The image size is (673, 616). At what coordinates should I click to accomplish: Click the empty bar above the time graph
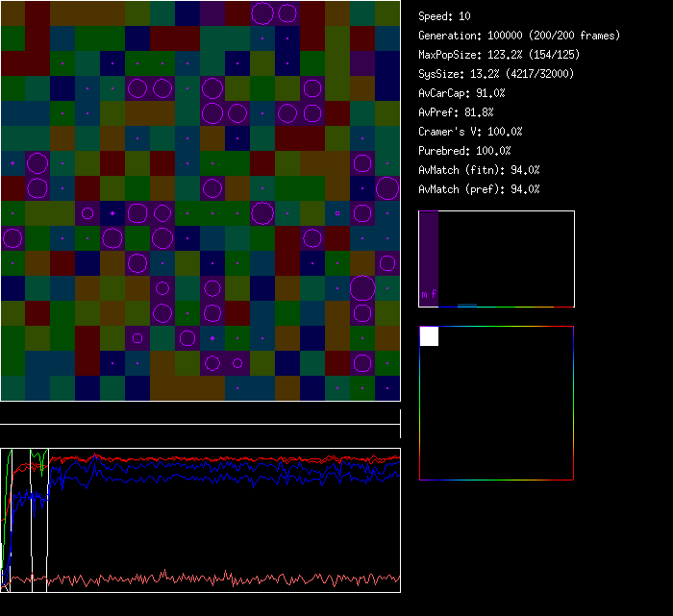200,414
